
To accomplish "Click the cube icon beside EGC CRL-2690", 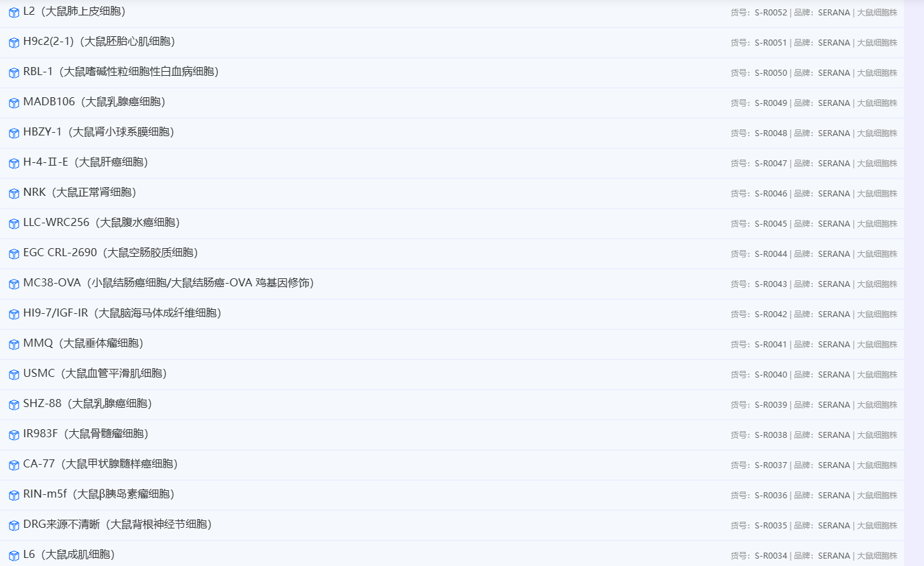I will [13, 254].
